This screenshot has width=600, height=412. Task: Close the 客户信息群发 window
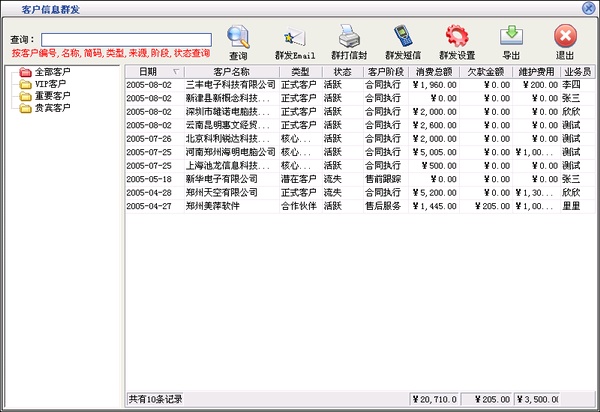pos(590,7)
